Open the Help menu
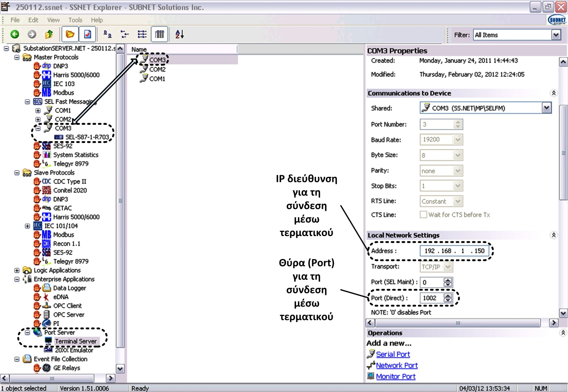This screenshot has height=392, width=568. tap(97, 20)
